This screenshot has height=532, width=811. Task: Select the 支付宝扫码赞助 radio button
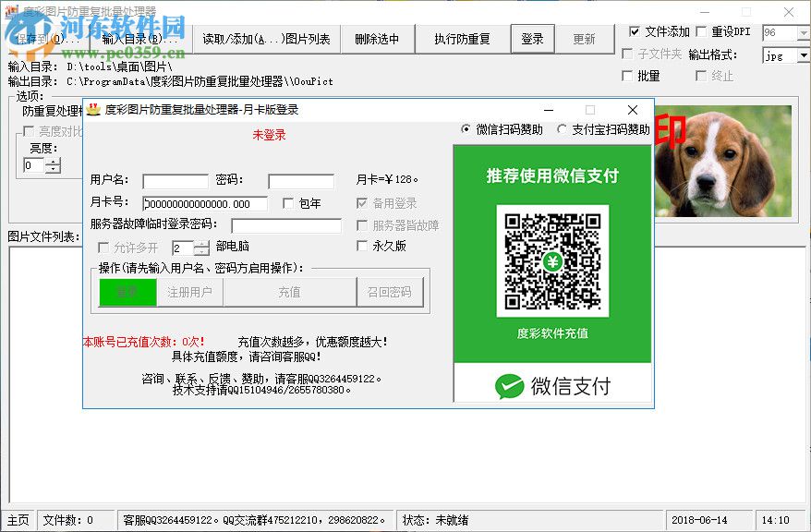pos(563,129)
